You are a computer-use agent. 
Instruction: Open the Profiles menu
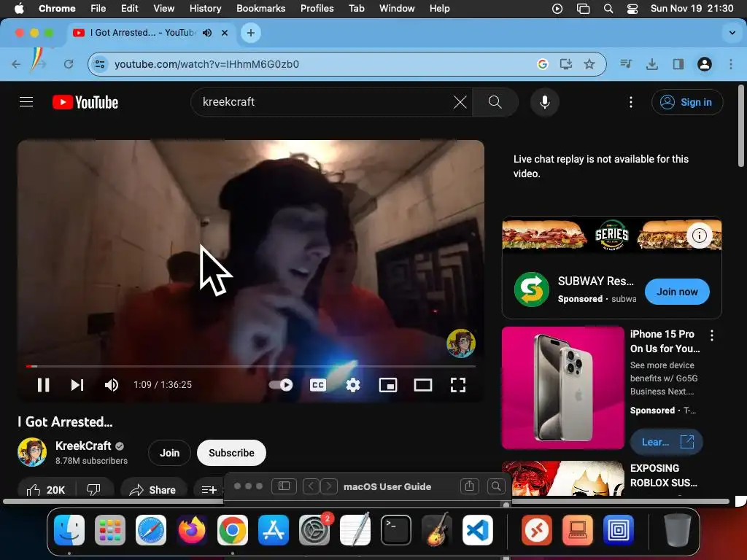pos(317,8)
